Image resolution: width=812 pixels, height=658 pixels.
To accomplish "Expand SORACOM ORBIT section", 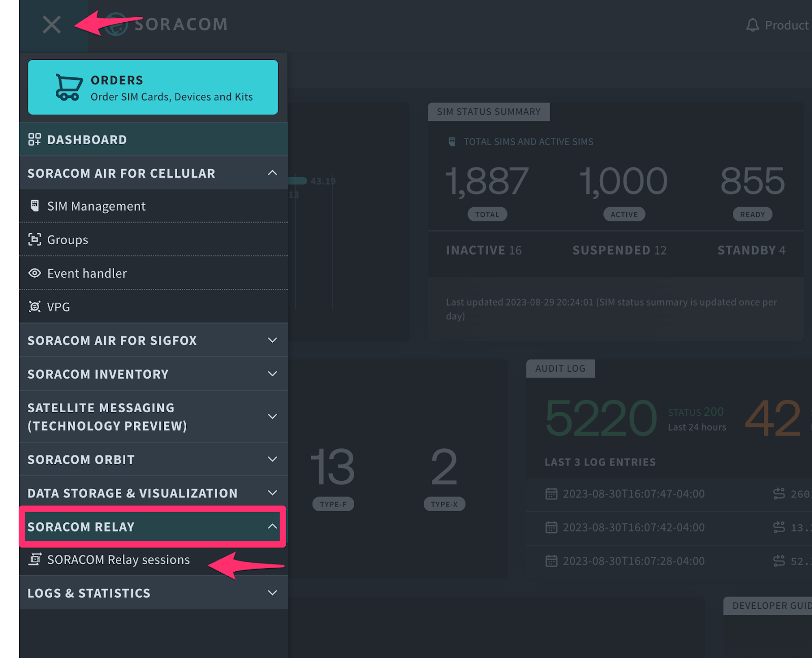I will (273, 459).
